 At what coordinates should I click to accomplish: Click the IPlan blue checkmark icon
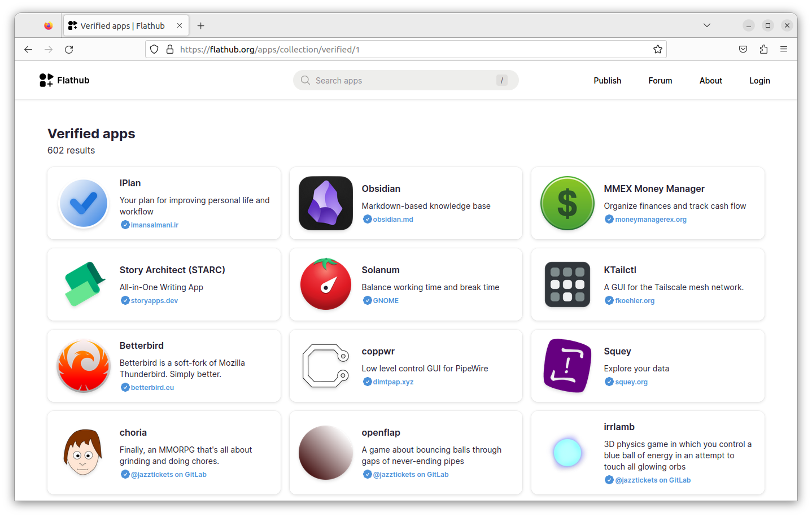pyautogui.click(x=83, y=203)
